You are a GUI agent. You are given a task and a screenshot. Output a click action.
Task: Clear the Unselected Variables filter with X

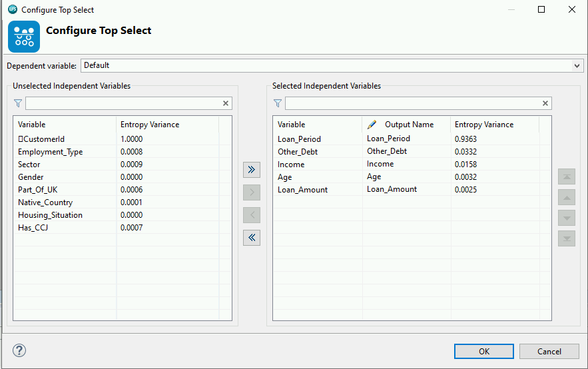[x=226, y=103]
